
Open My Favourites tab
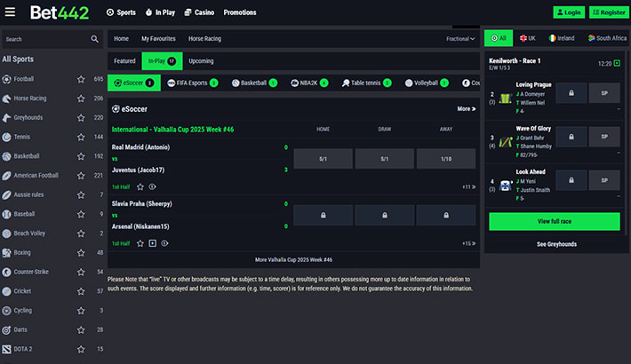[158, 38]
